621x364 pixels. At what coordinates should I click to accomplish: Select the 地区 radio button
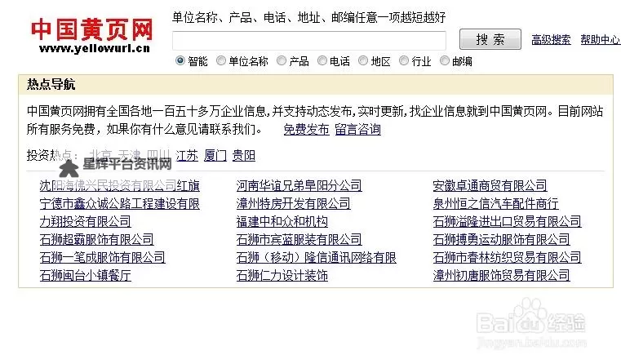[x=363, y=60]
